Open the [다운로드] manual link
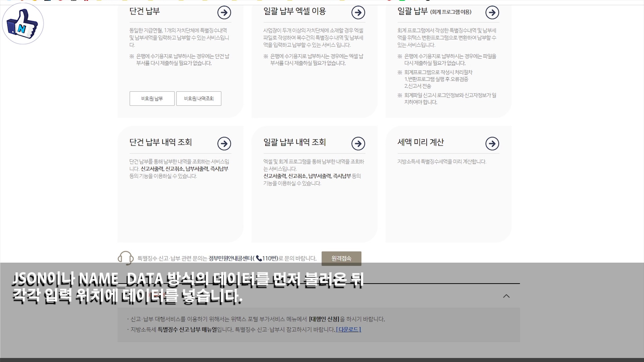The width and height of the screenshot is (644, 362). click(x=348, y=329)
